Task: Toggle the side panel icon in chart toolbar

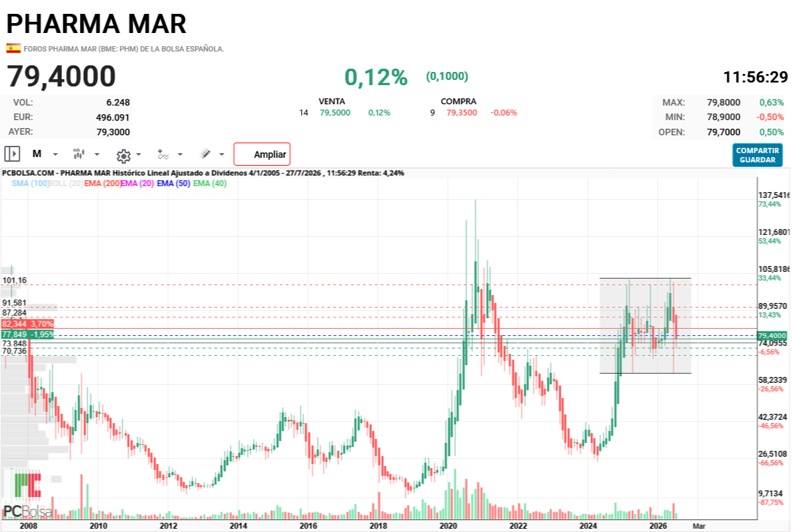Action: [12, 154]
